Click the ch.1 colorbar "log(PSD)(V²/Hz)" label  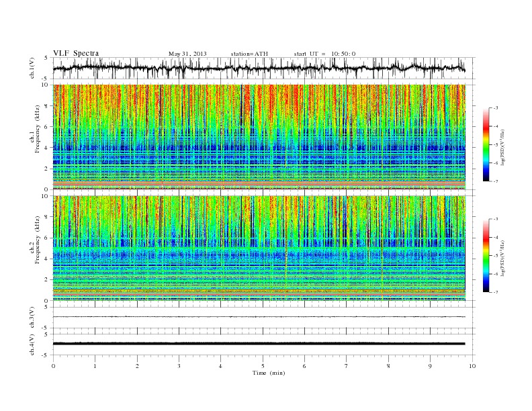503,147
